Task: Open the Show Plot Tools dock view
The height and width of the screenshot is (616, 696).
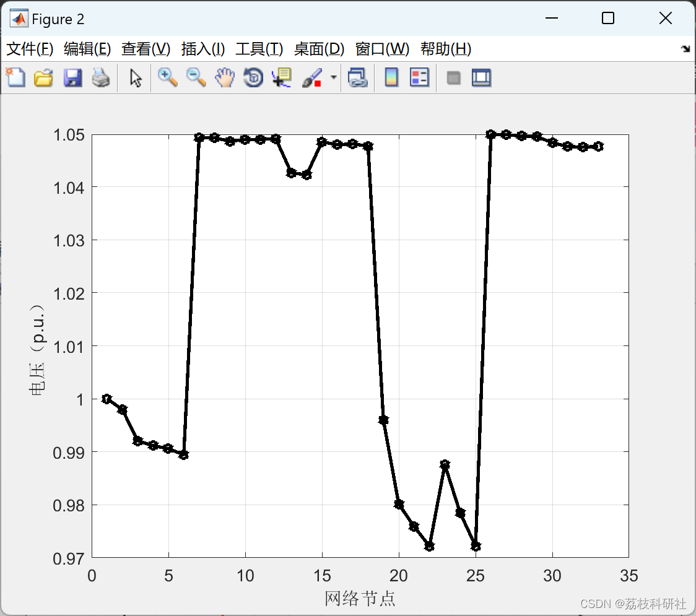Action: [x=481, y=77]
